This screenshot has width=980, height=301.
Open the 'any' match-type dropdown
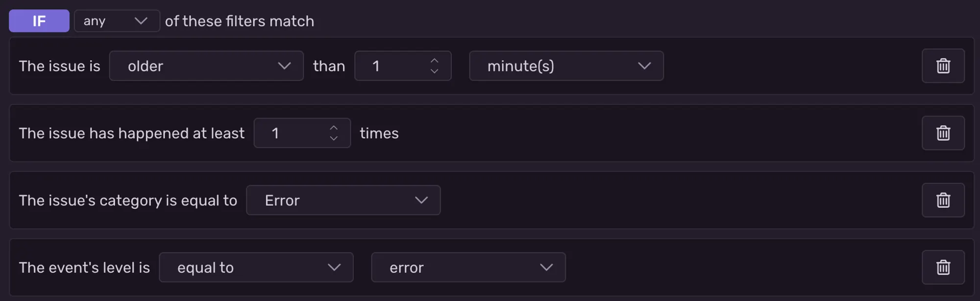[x=117, y=21]
